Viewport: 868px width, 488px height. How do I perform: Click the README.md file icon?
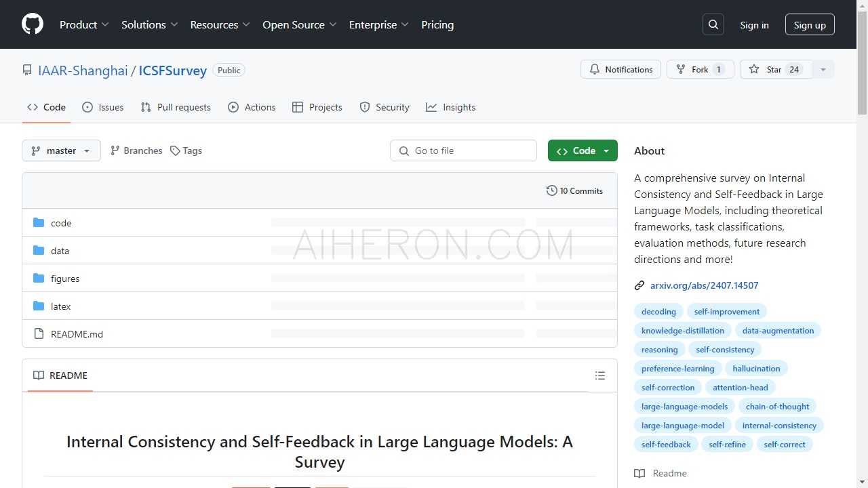tap(39, 334)
